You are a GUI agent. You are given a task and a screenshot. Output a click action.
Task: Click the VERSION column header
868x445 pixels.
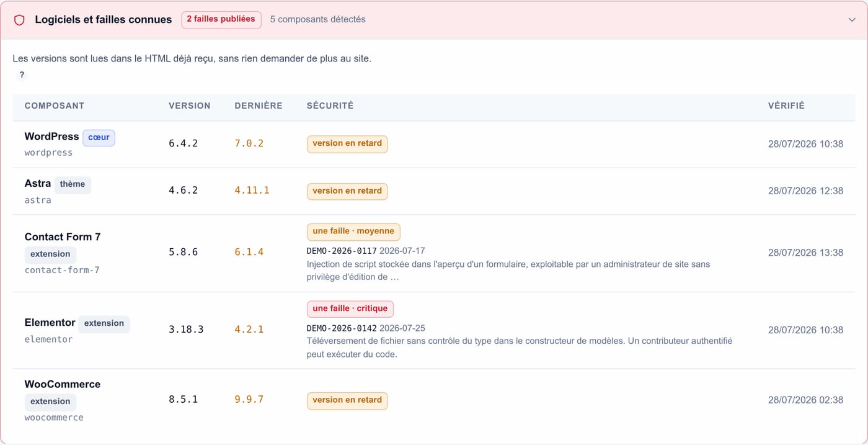[190, 106]
